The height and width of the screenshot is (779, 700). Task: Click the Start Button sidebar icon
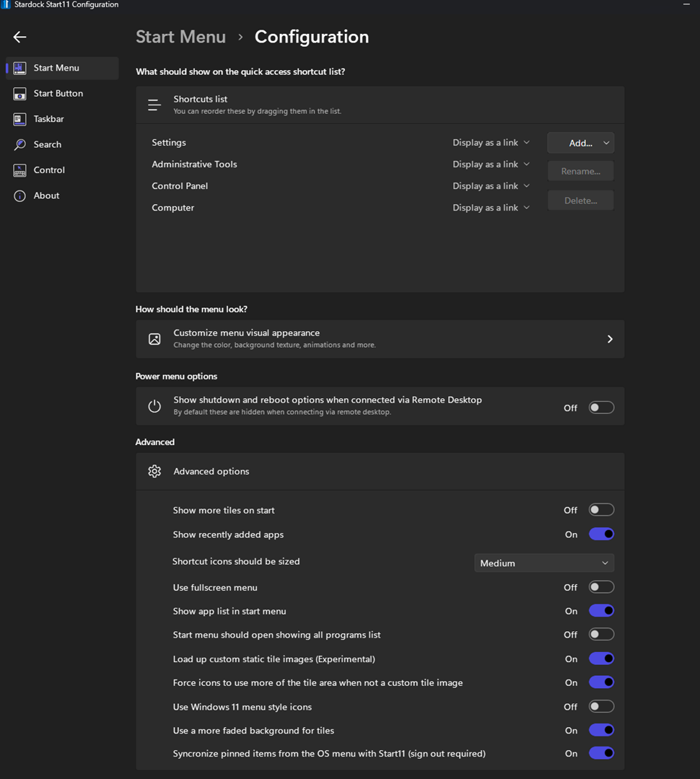pos(20,94)
